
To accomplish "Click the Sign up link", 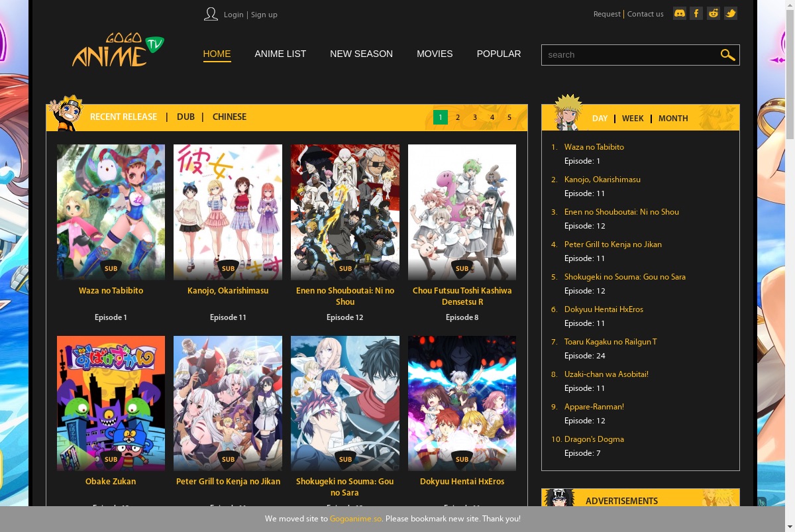I will click(264, 15).
